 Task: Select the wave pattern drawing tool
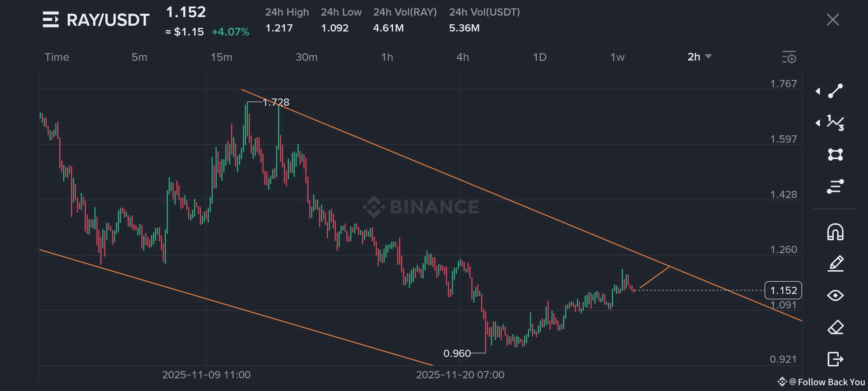click(835, 123)
